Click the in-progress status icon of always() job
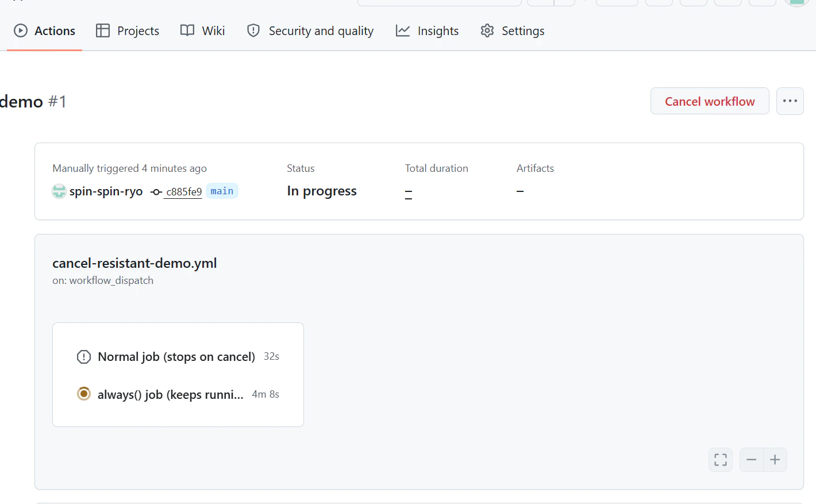This screenshot has width=816, height=504. click(x=84, y=394)
